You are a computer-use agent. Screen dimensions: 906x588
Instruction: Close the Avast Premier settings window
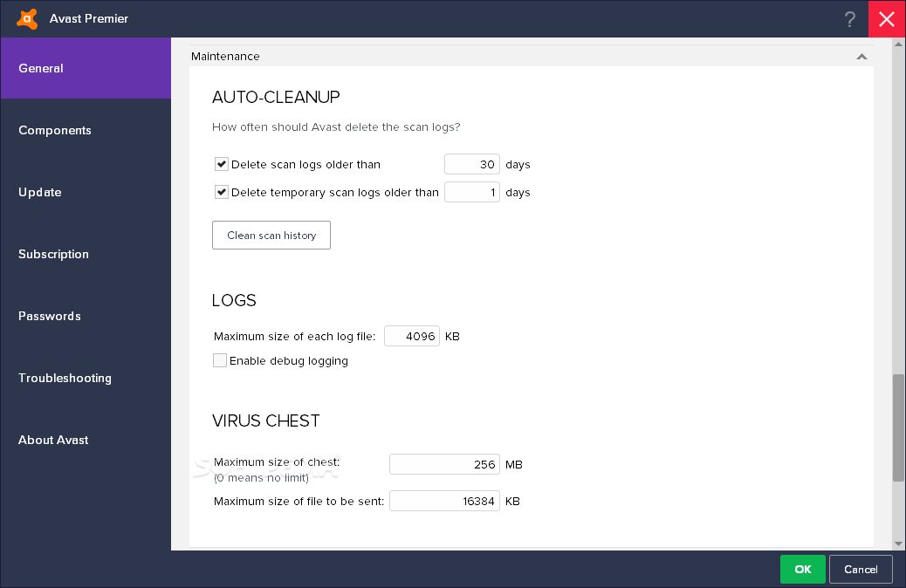[887, 19]
